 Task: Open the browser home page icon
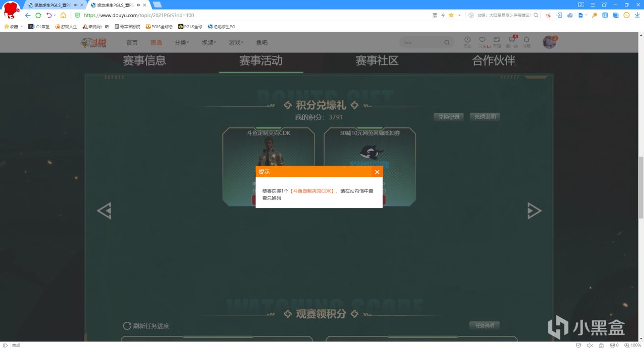pyautogui.click(x=63, y=15)
